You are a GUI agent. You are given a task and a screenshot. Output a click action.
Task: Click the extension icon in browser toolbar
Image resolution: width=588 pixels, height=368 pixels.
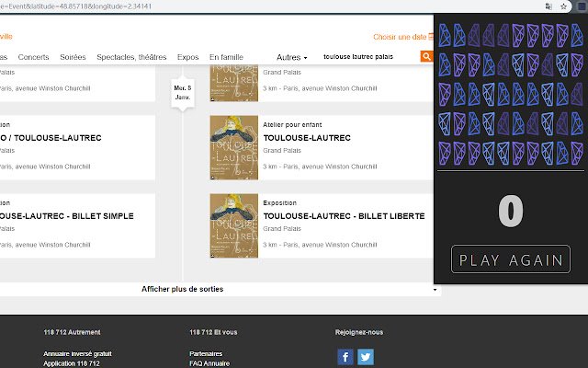(582, 6)
